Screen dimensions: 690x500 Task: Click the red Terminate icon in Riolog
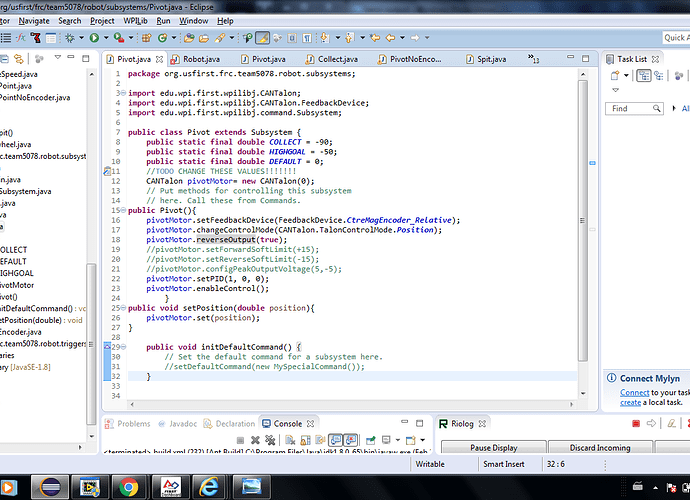(636, 423)
